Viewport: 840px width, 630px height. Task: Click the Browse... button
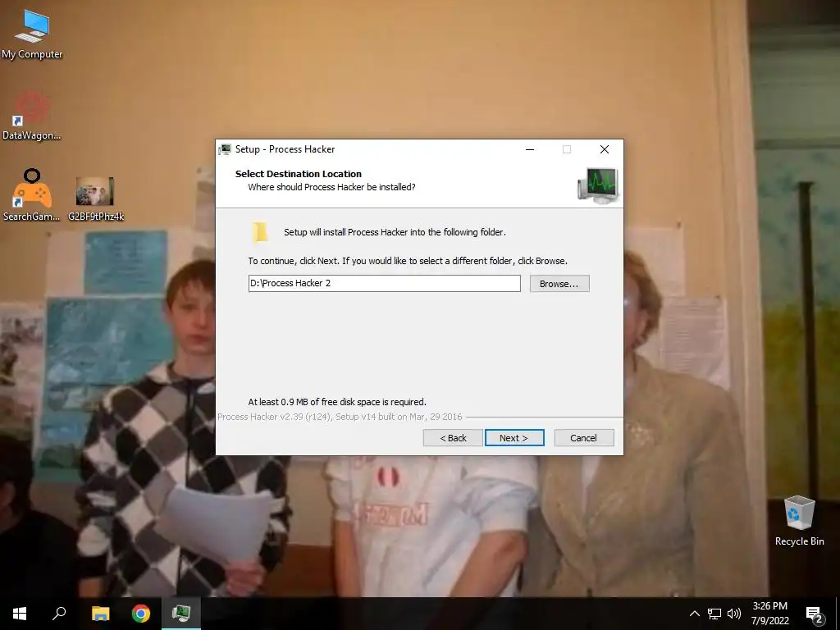(x=559, y=283)
